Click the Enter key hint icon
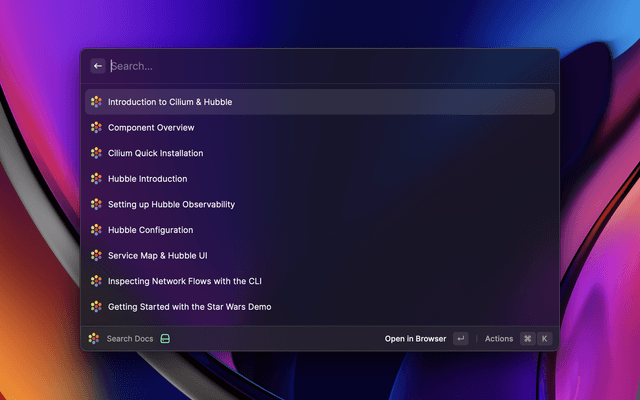Image resolution: width=640 pixels, height=400 pixels. [460, 339]
